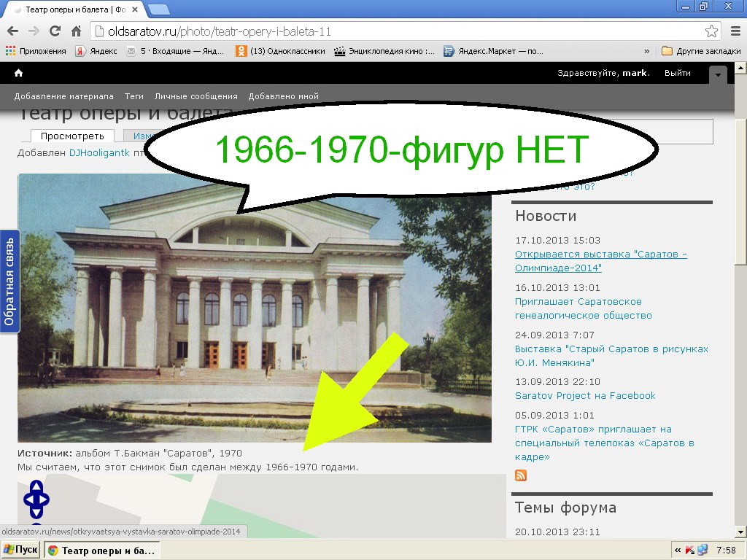The width and height of the screenshot is (747, 560).
Task: Show hidden tray icons with « arrow
Action: click(678, 550)
